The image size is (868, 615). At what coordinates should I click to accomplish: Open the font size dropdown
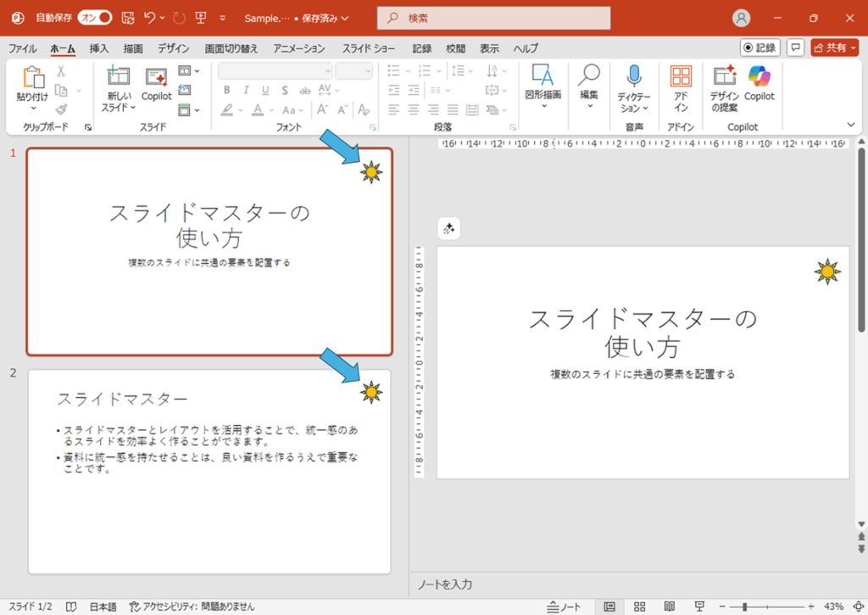click(x=368, y=70)
